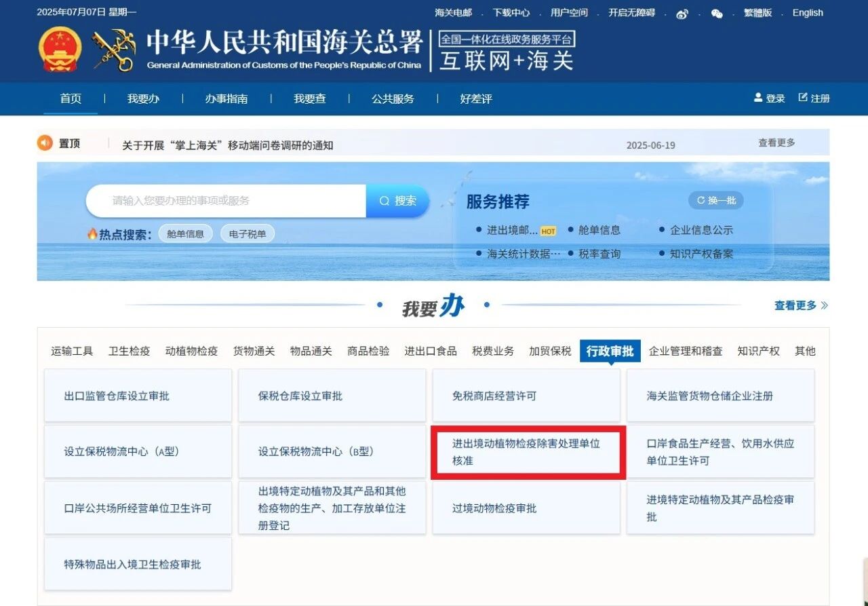Select hot search tag 舱单信息

(x=185, y=234)
